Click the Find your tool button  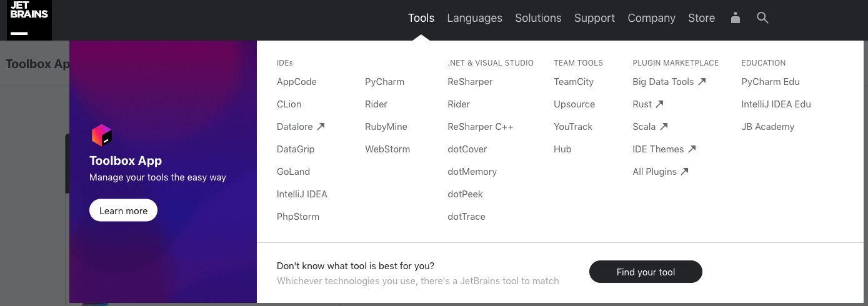point(646,272)
